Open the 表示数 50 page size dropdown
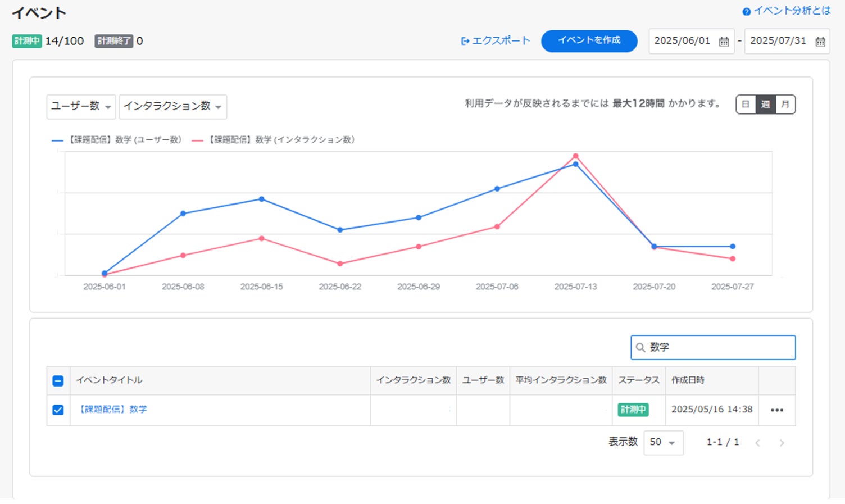 pos(663,443)
